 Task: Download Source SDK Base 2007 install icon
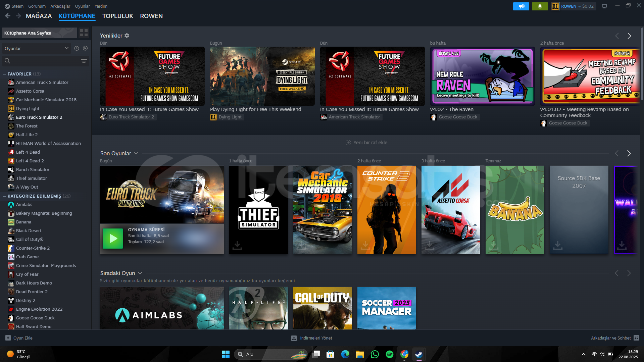(558, 246)
